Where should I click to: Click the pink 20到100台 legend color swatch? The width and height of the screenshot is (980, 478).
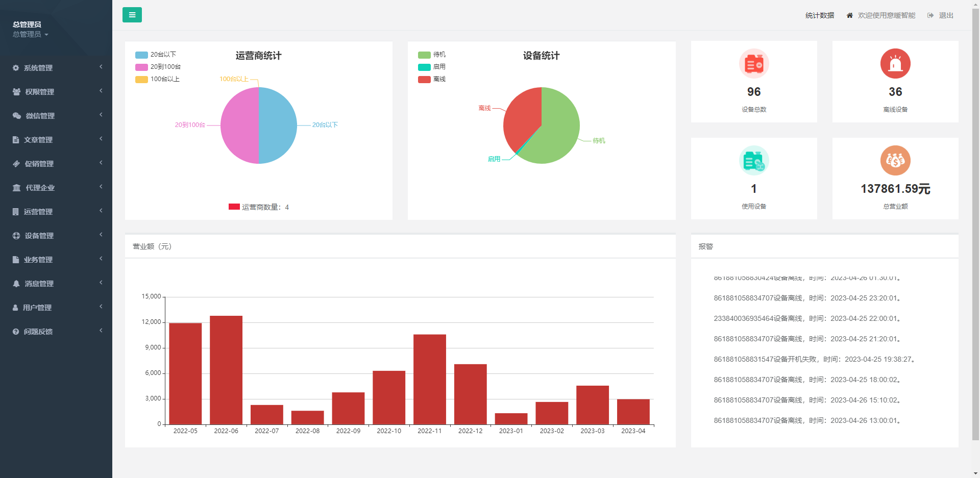coord(141,67)
